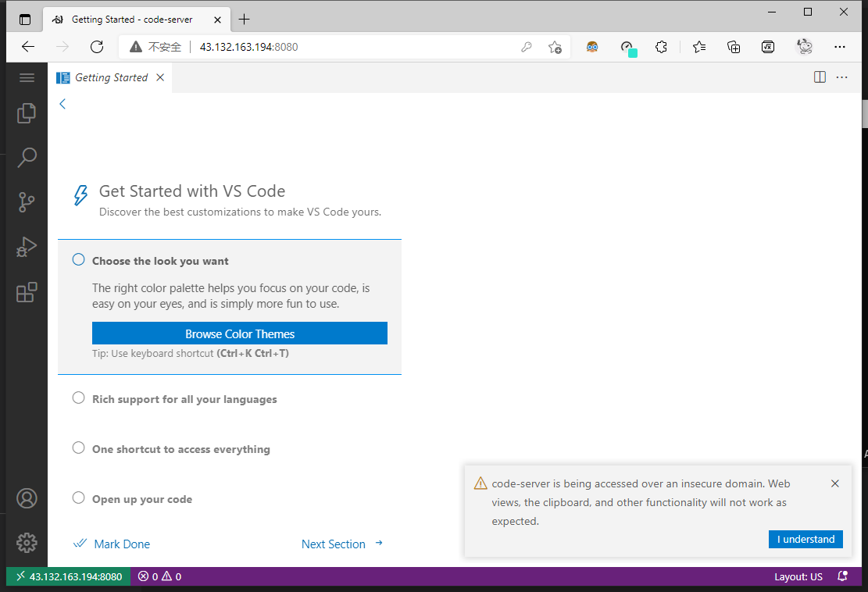Close the Getting Started tab
This screenshot has height=592, width=868.
click(160, 77)
